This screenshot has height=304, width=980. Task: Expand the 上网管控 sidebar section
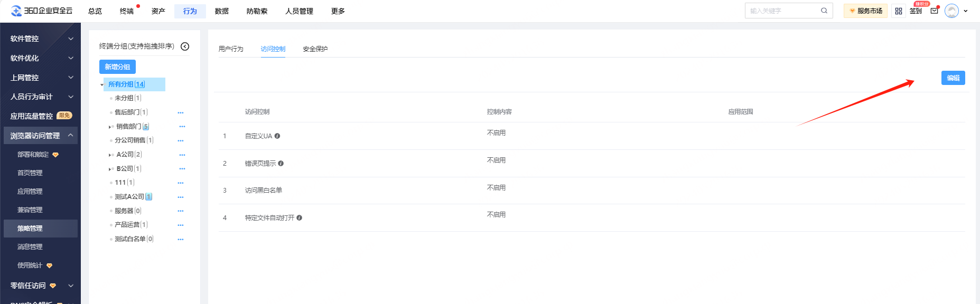(x=71, y=78)
